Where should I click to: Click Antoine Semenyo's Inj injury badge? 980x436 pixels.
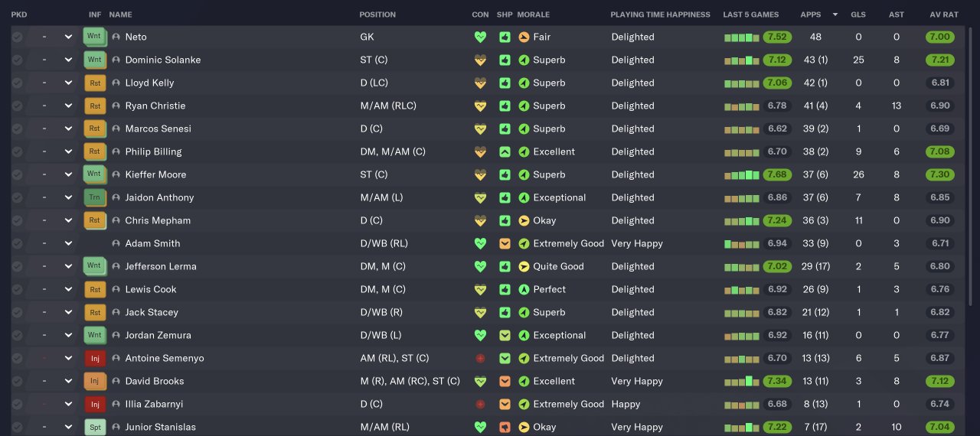point(94,358)
